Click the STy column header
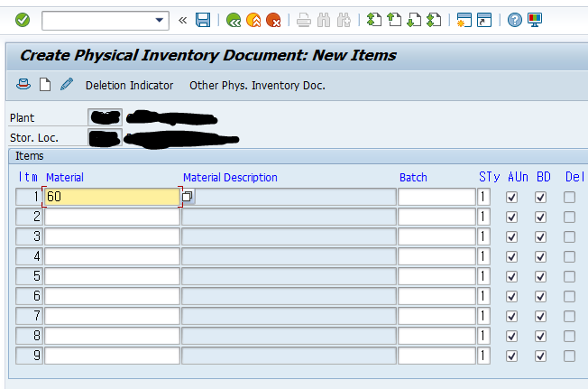588x389 pixels. (490, 177)
